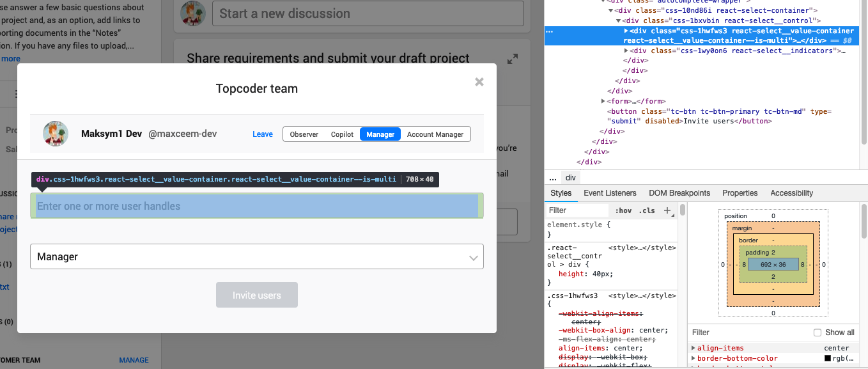Click Maksym1 Dev's avatar in team dialog
Image resolution: width=868 pixels, height=369 pixels.
tap(56, 133)
